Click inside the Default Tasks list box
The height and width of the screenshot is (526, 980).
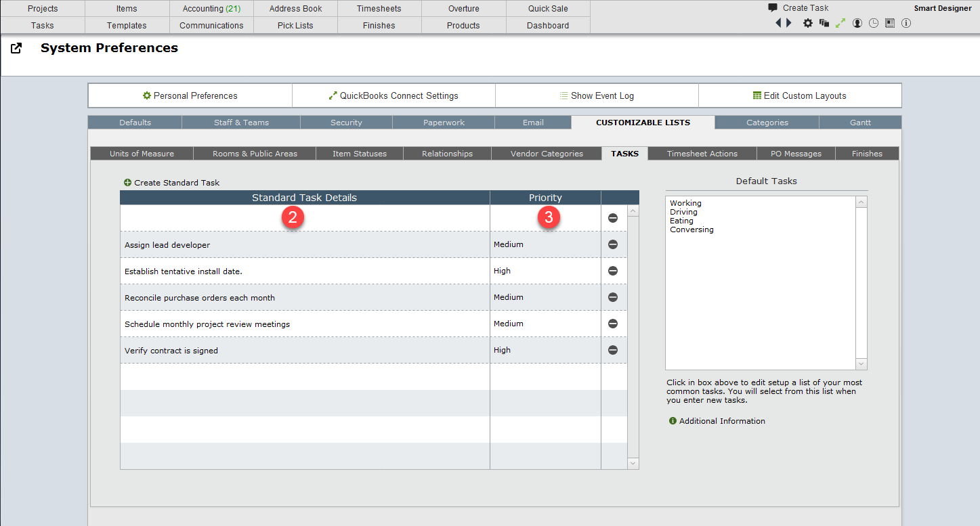[761, 283]
